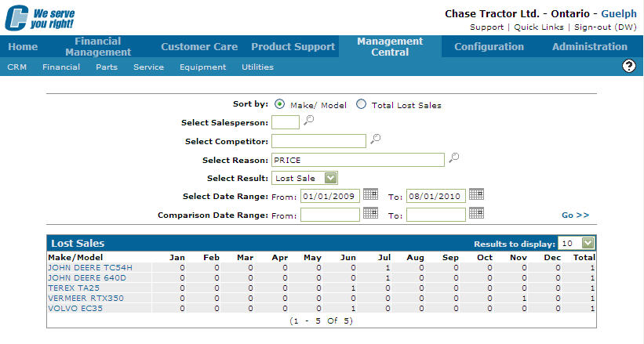Open the competitor lookup magnifier
644x344 pixels.
(x=375, y=139)
